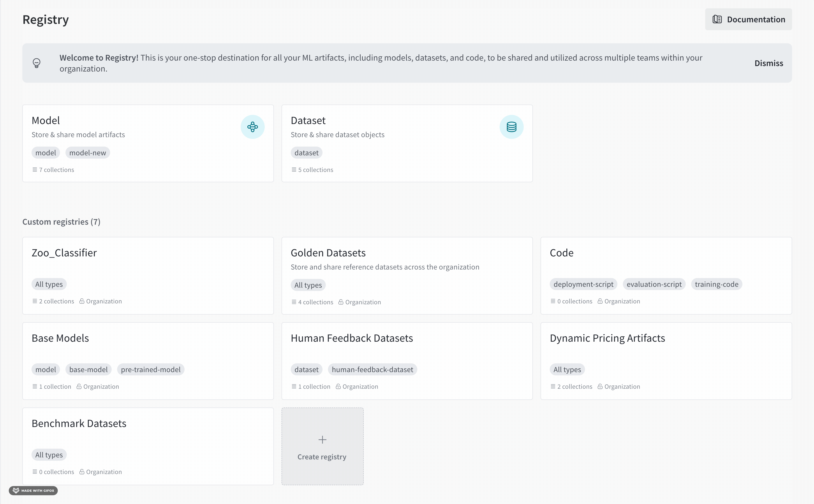
Task: Open the Golden Datasets registry
Action: [x=328, y=253]
